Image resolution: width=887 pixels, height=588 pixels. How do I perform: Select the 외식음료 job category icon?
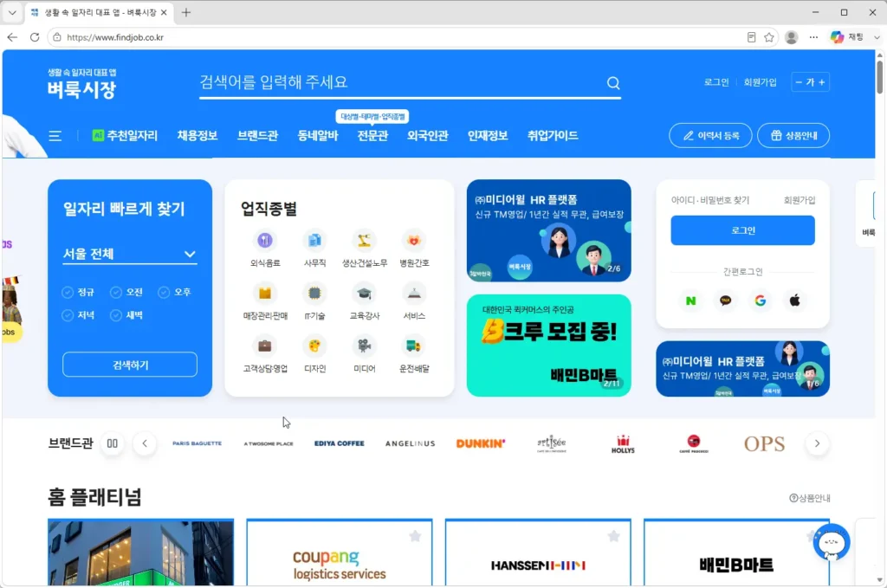(x=265, y=240)
